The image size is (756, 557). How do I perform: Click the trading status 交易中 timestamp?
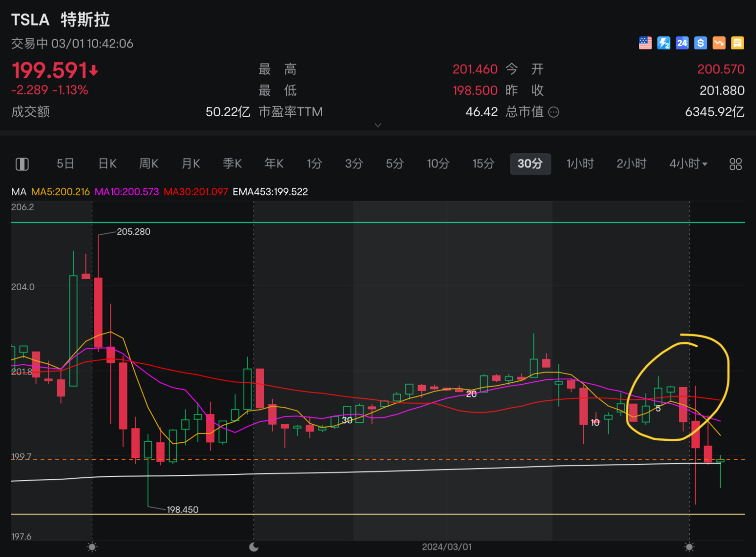click(72, 43)
